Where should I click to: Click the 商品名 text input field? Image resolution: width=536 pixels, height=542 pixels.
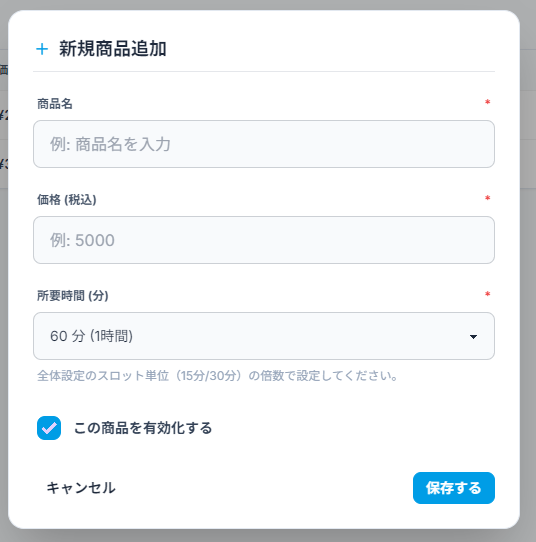coord(264,144)
